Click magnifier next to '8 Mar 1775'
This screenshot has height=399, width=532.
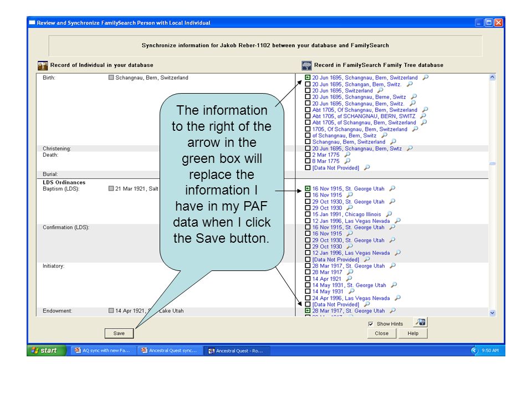click(347, 161)
